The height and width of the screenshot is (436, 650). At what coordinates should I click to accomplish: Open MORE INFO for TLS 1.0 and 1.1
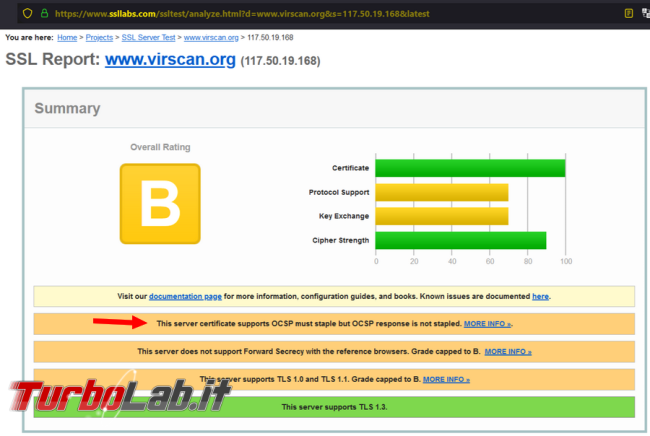coord(446,379)
